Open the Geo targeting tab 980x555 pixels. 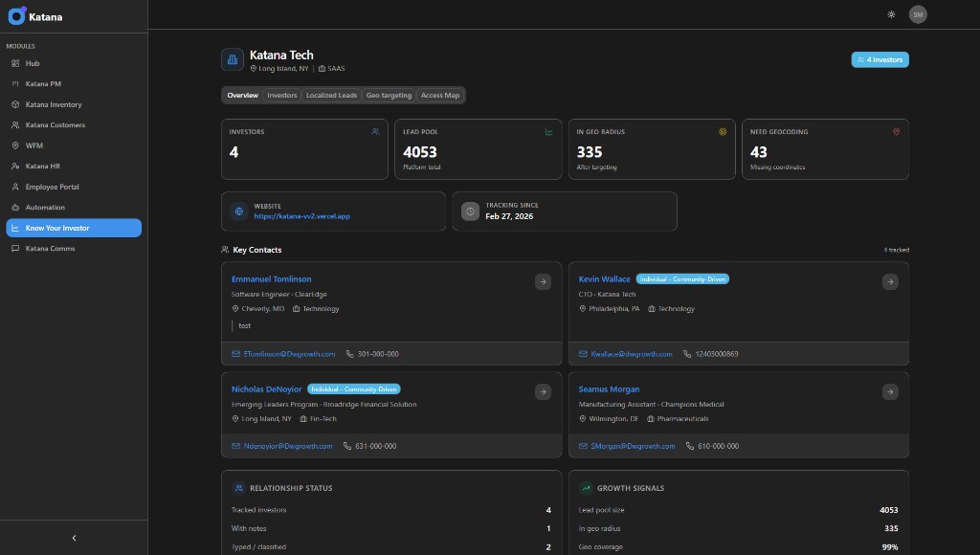(x=389, y=96)
